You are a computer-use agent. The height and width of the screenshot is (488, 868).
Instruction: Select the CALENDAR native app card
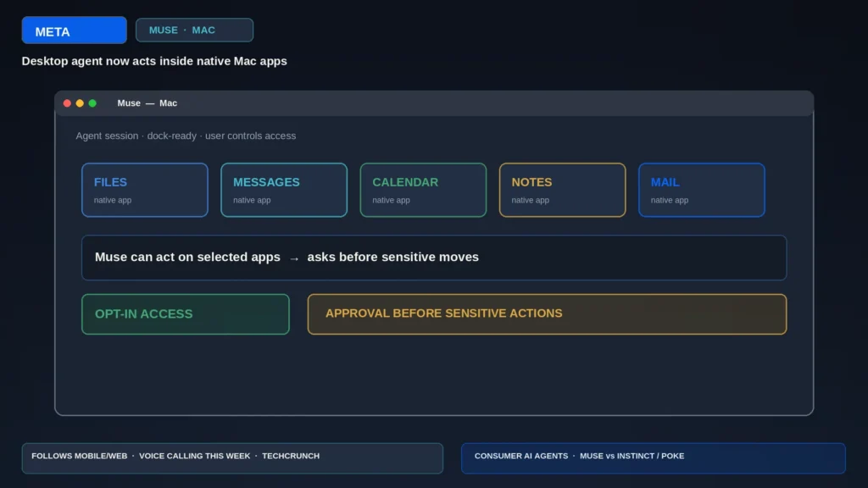pos(423,190)
